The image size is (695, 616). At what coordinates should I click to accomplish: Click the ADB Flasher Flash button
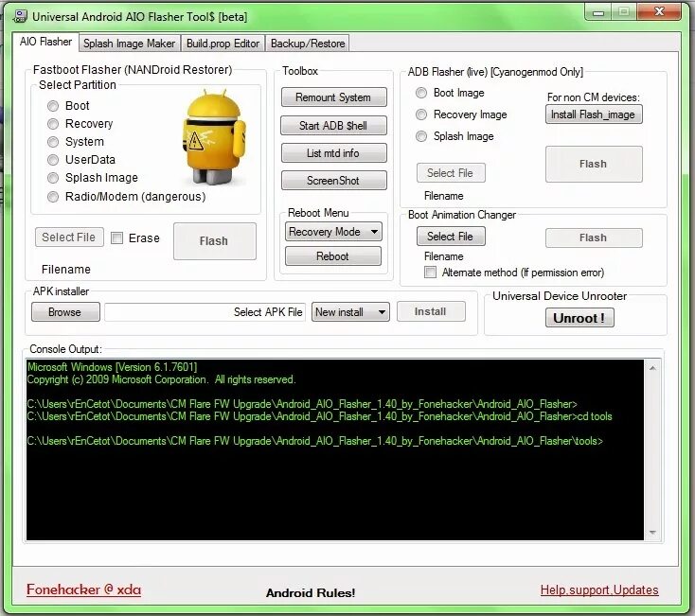(594, 165)
